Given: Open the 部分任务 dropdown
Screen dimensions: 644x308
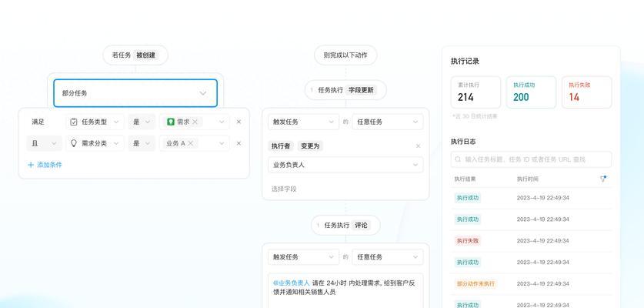Looking at the screenshot, I should [135, 93].
